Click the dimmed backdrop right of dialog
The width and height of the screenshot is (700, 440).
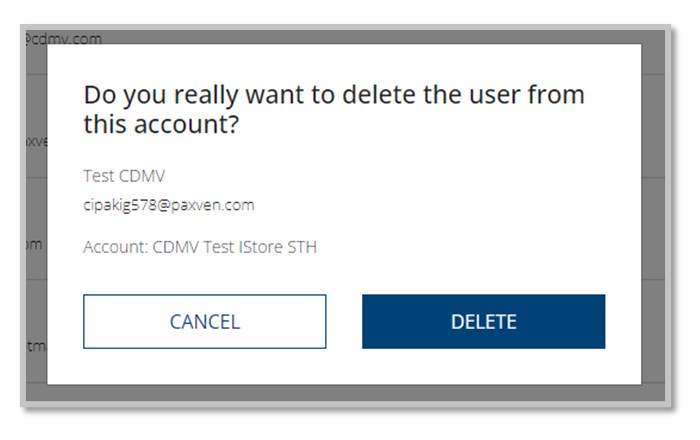(655, 220)
